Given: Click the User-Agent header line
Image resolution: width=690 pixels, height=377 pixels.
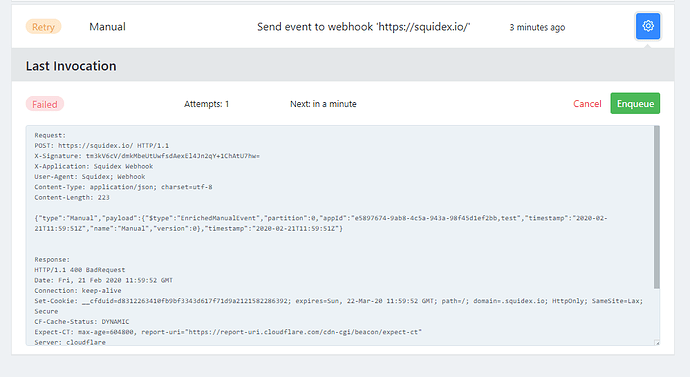Looking at the screenshot, I should click(90, 177).
